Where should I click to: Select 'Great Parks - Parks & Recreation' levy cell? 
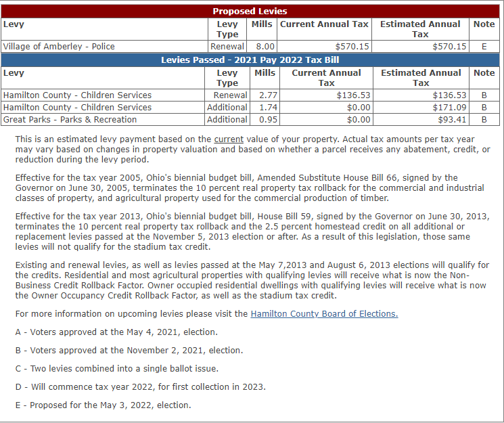[103, 120]
